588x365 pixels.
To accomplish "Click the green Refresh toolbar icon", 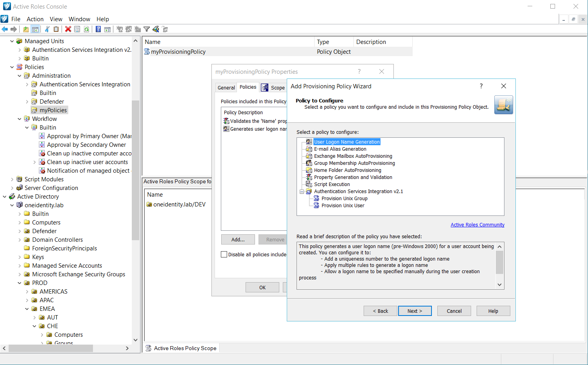I will (86, 29).
